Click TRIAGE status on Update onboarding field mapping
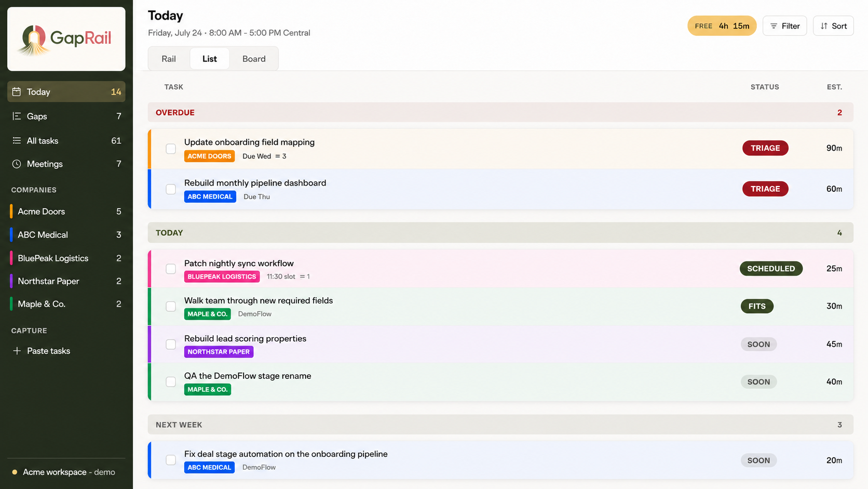Viewport: 868px width, 489px height. 765,148
